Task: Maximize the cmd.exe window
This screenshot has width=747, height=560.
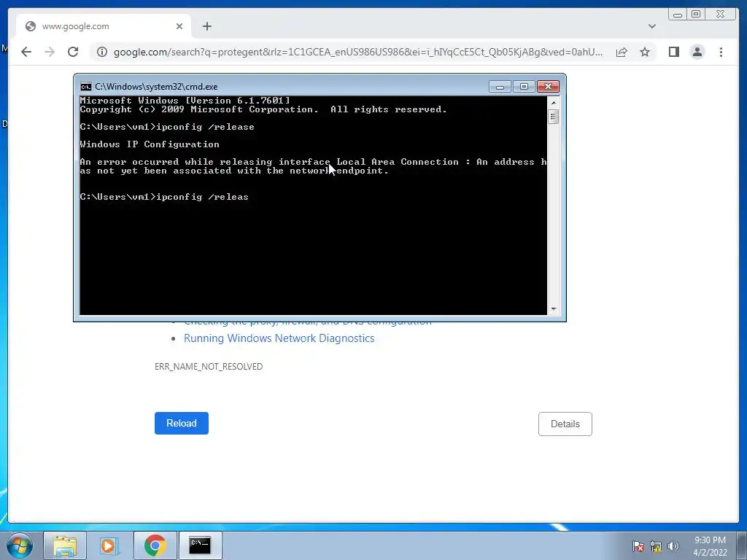Action: tap(524, 87)
